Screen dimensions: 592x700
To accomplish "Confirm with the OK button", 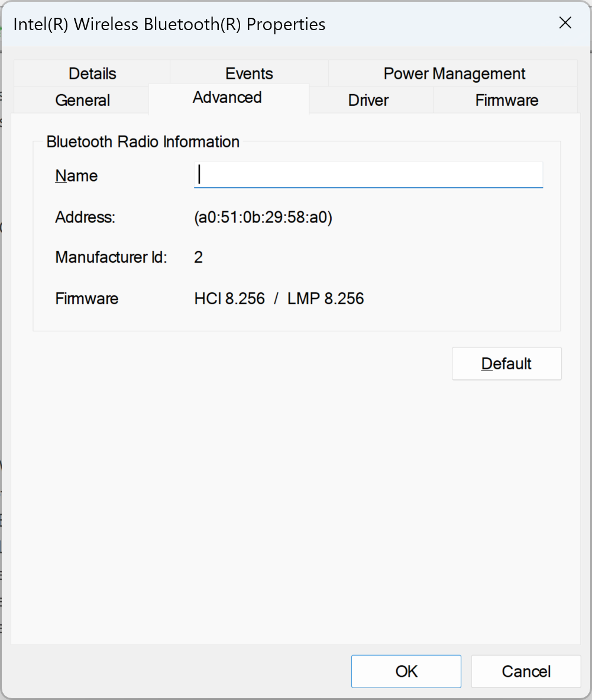I will click(406, 672).
